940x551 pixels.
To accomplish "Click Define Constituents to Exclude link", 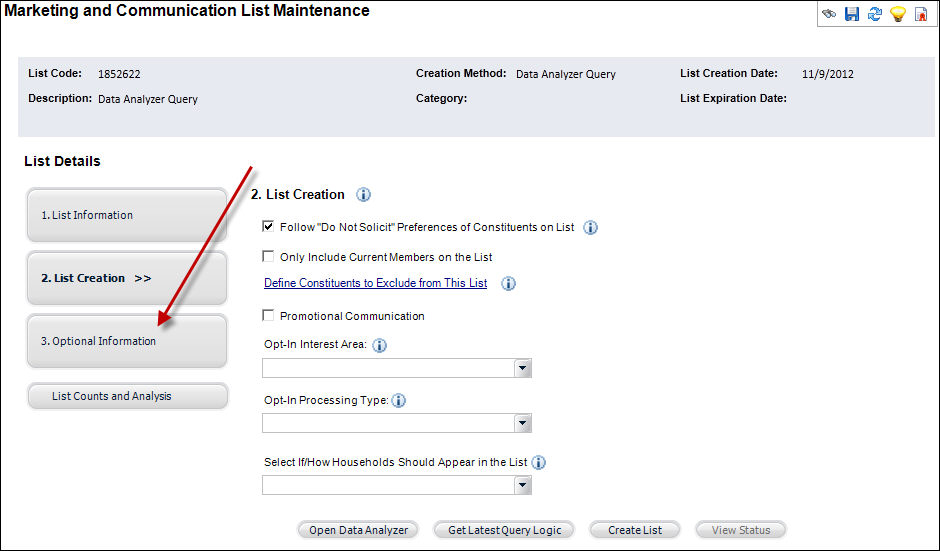I will (x=375, y=283).
